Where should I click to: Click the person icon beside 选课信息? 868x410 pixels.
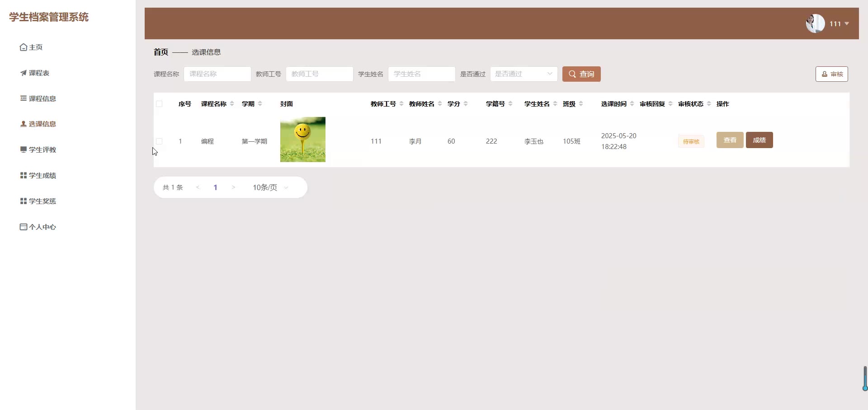click(23, 124)
